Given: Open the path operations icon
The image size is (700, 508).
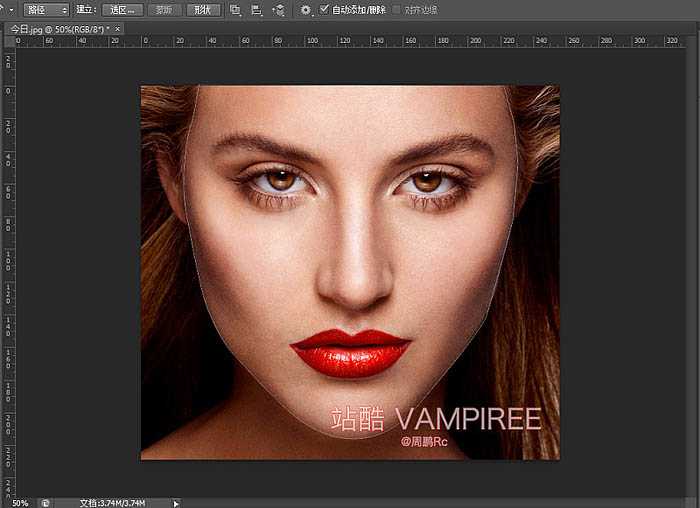Looking at the screenshot, I should point(236,9).
